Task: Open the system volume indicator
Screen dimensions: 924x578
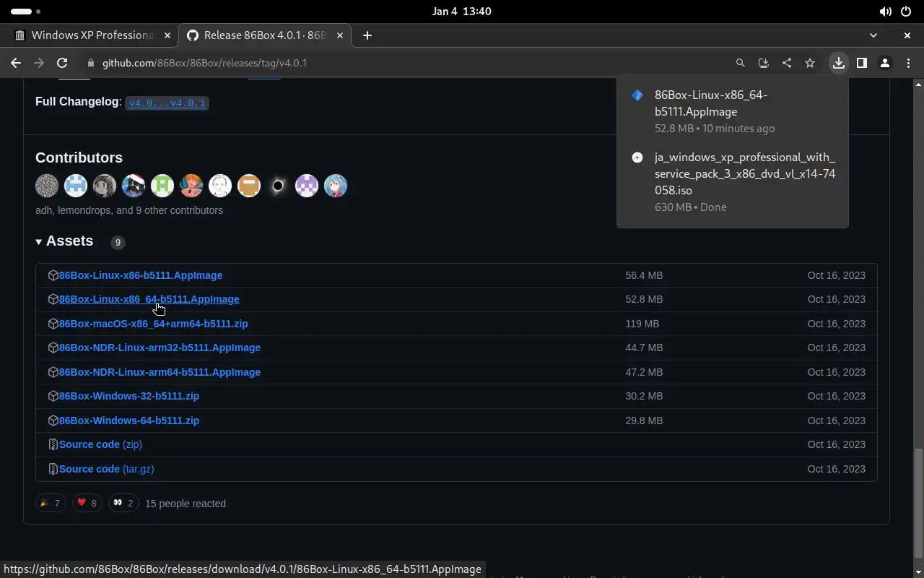Action: [885, 12]
